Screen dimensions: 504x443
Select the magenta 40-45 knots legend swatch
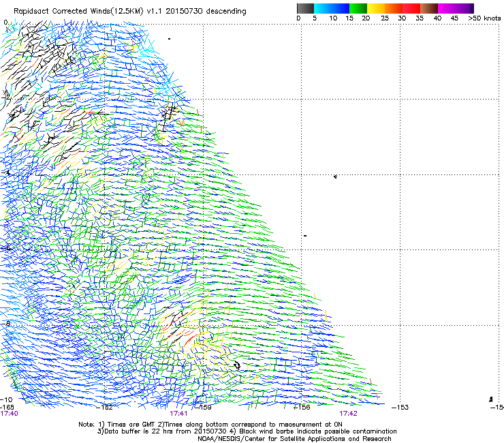pos(447,8)
